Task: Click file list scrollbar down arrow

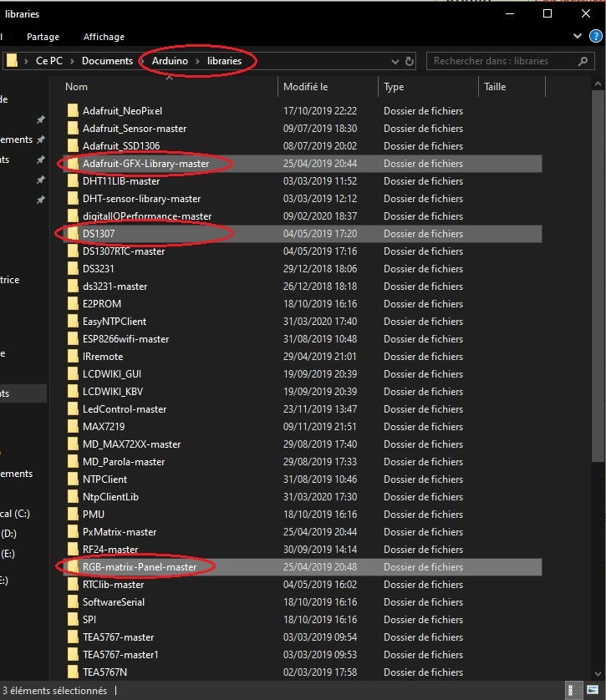Action: [598, 673]
